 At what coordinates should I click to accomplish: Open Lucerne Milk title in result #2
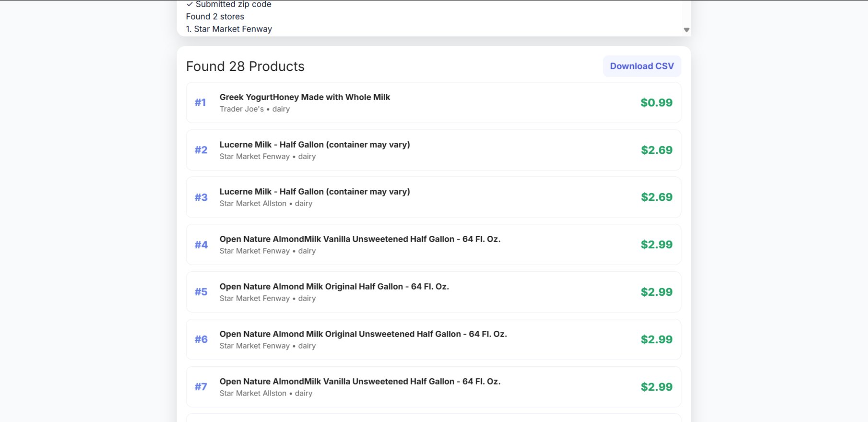click(315, 145)
